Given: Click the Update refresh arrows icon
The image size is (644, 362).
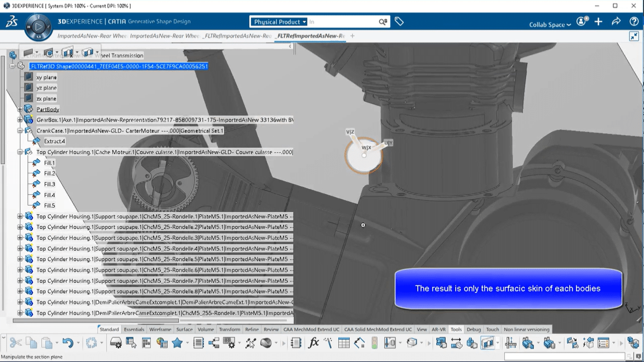Looking at the screenshot, I should [91, 342].
